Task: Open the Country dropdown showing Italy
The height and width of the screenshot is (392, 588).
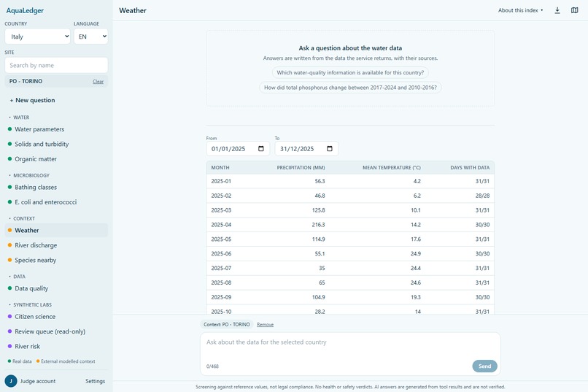Action: [37, 36]
